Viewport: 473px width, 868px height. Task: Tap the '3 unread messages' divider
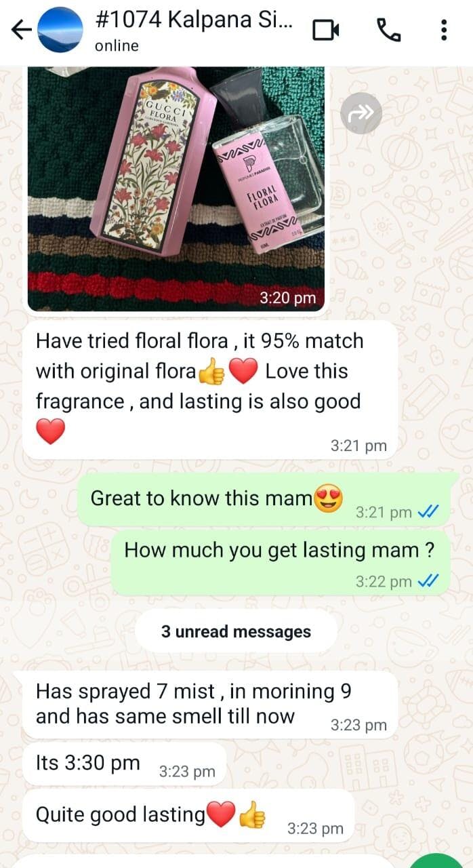pos(236,632)
